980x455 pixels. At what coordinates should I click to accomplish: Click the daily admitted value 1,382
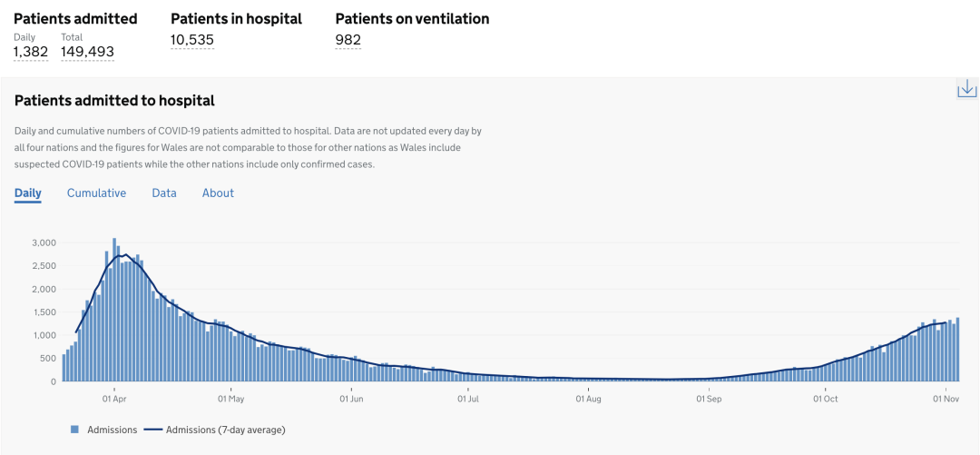pos(30,52)
